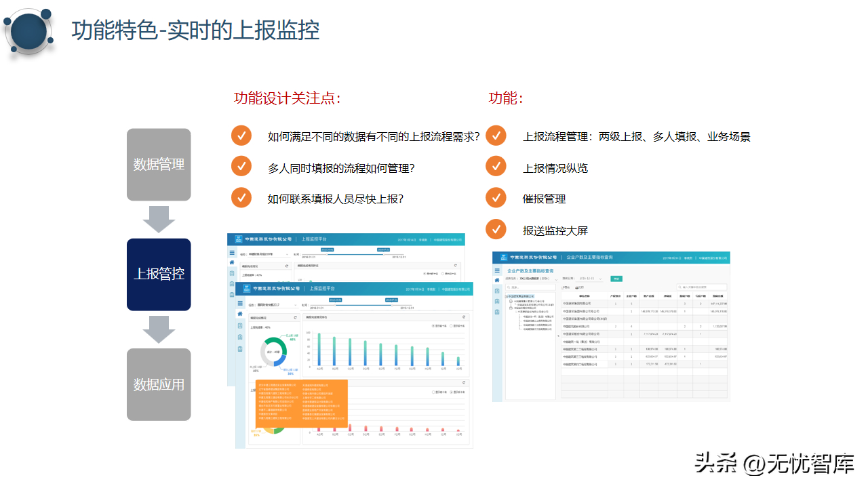Select 显示前十名 radio in lower red chart
Image resolution: width=868 pixels, height=488 pixels.
[x=434, y=392]
